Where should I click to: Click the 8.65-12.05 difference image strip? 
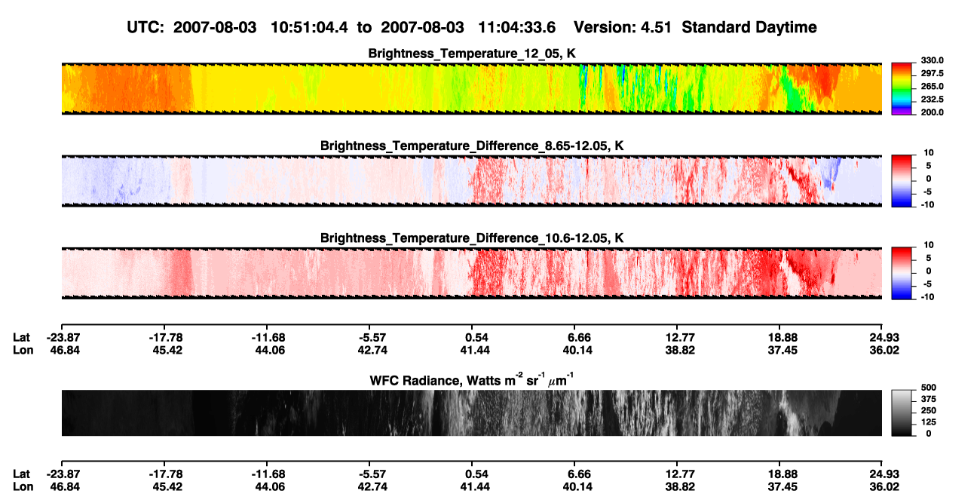pyautogui.click(x=471, y=180)
